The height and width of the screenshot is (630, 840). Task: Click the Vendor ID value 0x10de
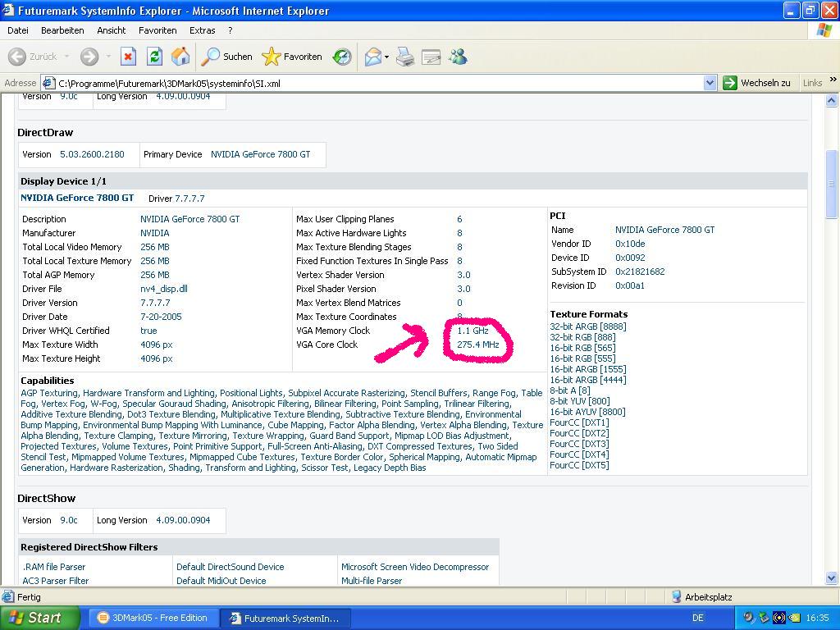[x=630, y=244]
